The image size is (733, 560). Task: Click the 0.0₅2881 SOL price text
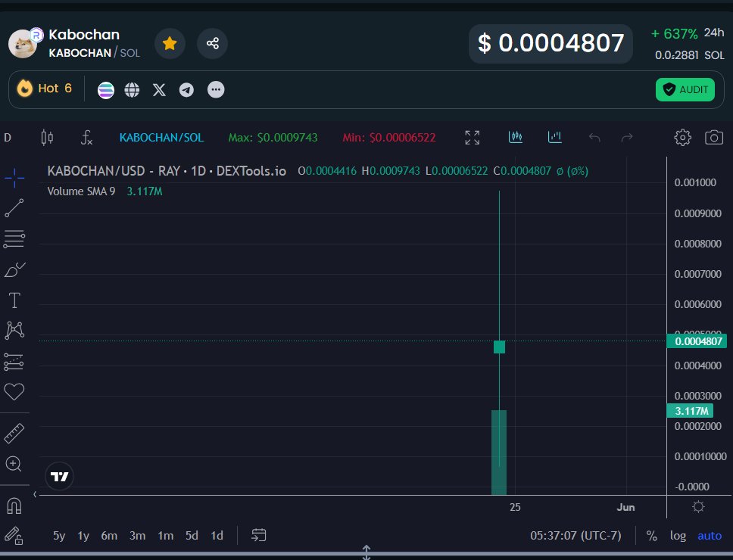tap(690, 55)
